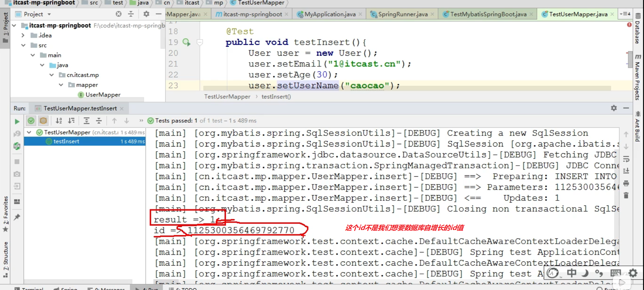
Task: Open the IME settings gear in input bar
Action: click(x=633, y=273)
